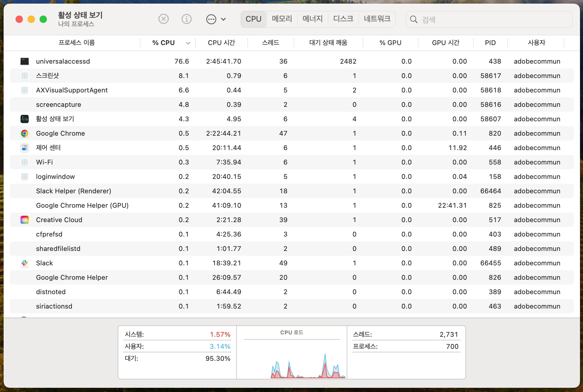
Task: Sort by the PID column header
Action: click(490, 43)
